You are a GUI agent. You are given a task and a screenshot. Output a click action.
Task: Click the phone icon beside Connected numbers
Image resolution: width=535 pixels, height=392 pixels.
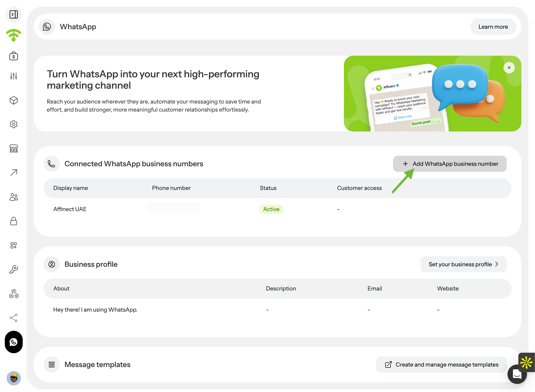tap(52, 164)
